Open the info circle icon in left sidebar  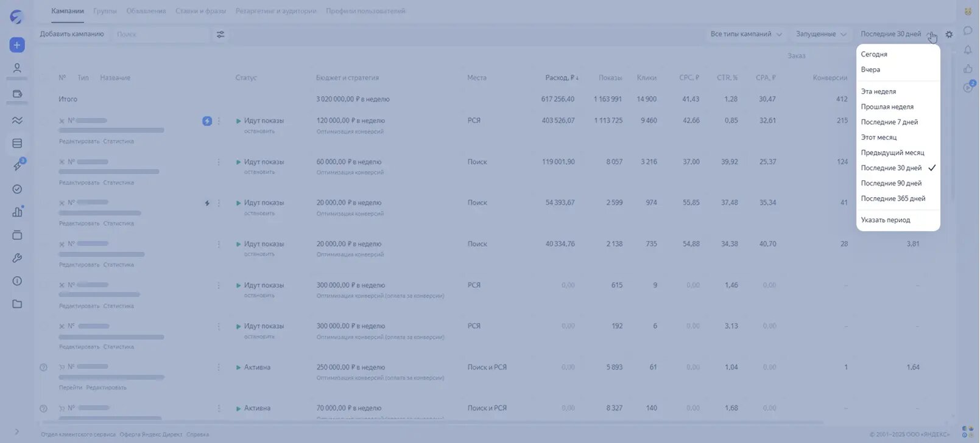coord(17,281)
